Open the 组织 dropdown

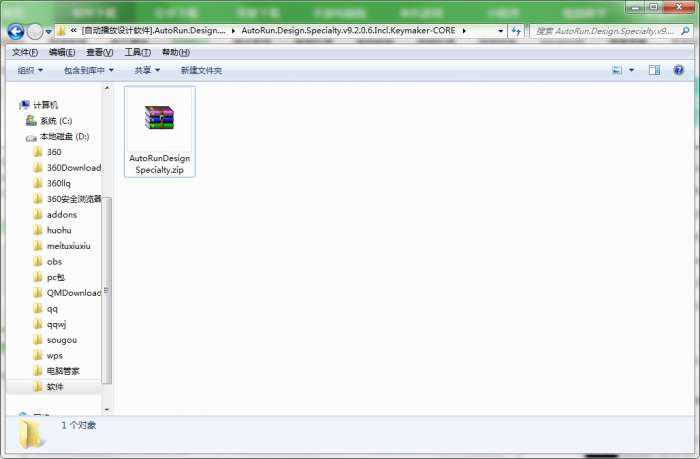(x=30, y=70)
